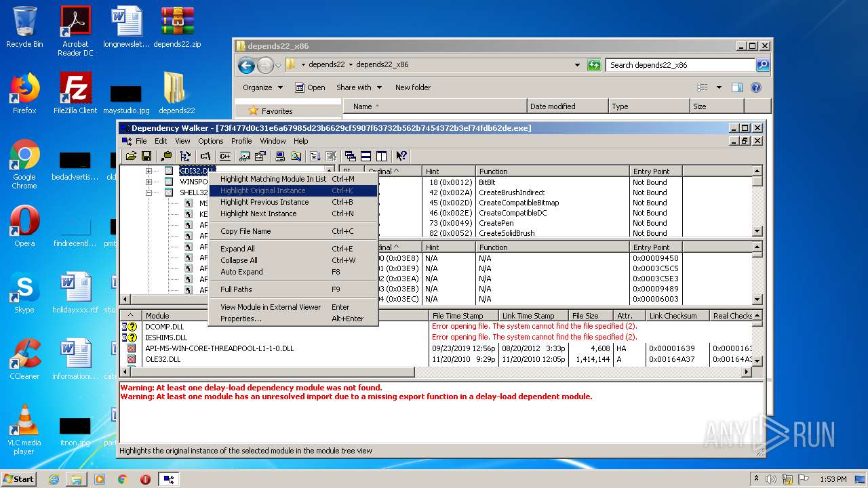Click the Collapse All toolbar icon

331,156
